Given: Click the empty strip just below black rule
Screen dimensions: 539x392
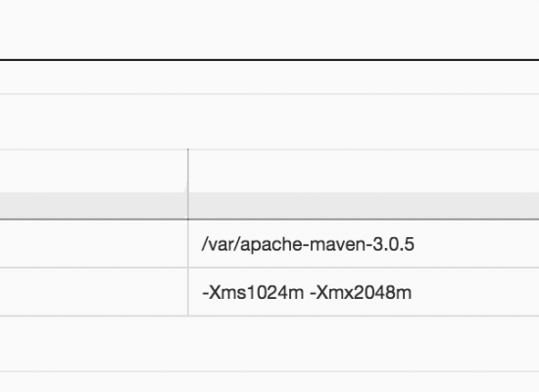Looking at the screenshot, I should click(269, 77).
